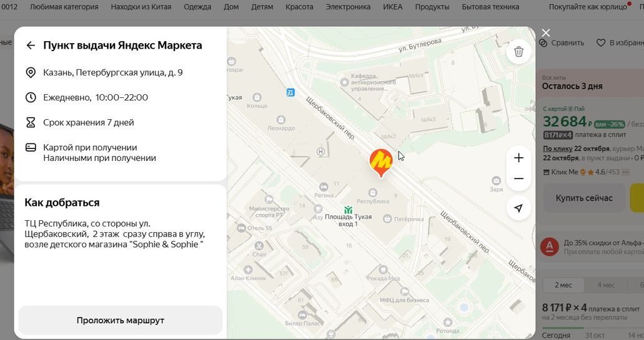Viewport: 644px width, 340px height.
Task: Click the Пятёрочка store marker on map
Action: click(387, 219)
